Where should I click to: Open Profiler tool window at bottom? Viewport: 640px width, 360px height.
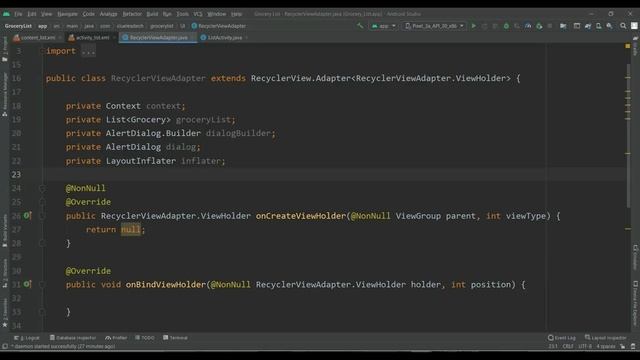point(116,338)
